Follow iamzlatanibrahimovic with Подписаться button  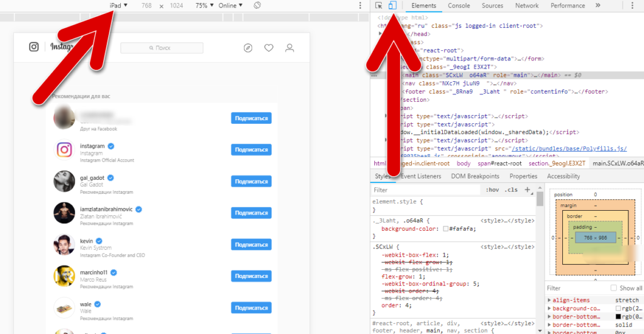(x=251, y=213)
